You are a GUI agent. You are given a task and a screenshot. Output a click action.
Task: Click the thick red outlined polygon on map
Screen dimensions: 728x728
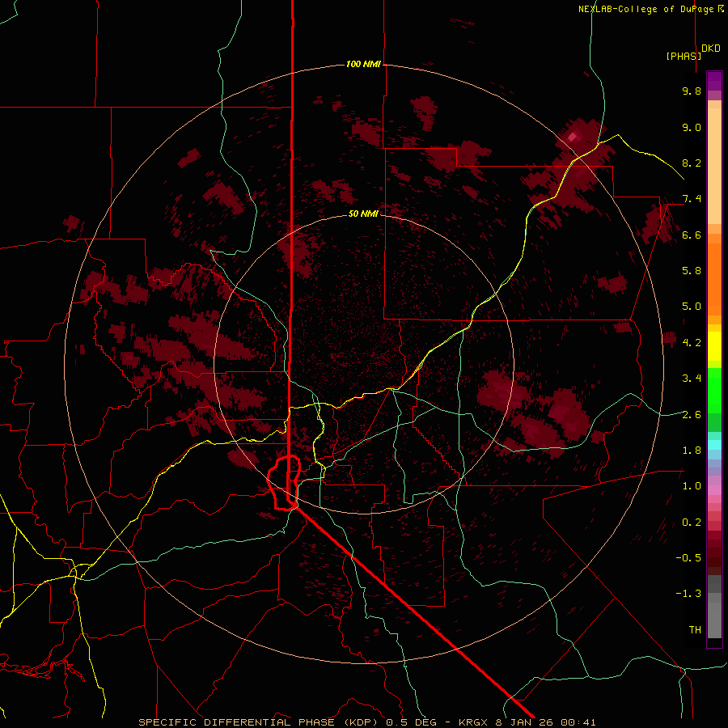click(x=284, y=483)
